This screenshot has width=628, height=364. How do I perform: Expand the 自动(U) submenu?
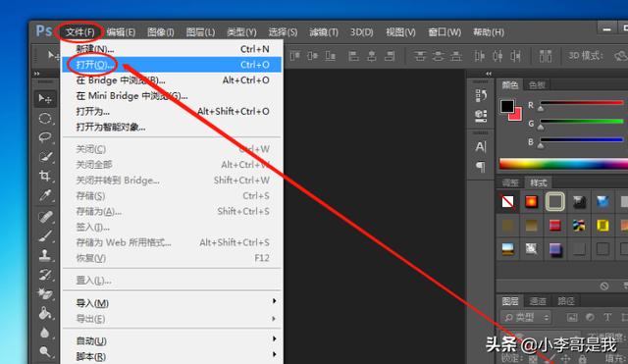[x=173, y=340]
